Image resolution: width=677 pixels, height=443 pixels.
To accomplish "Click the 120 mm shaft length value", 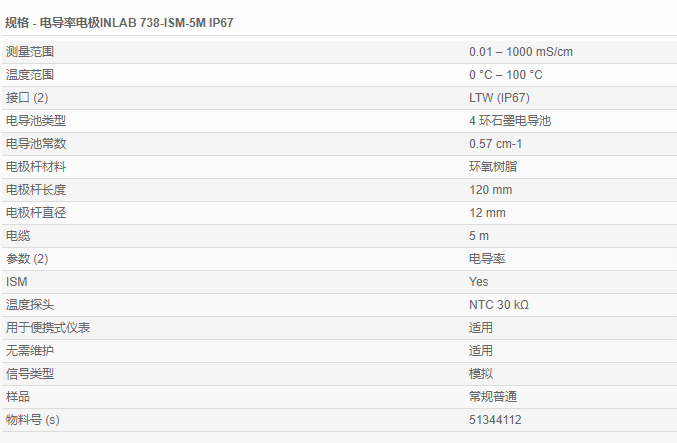I will (490, 189).
